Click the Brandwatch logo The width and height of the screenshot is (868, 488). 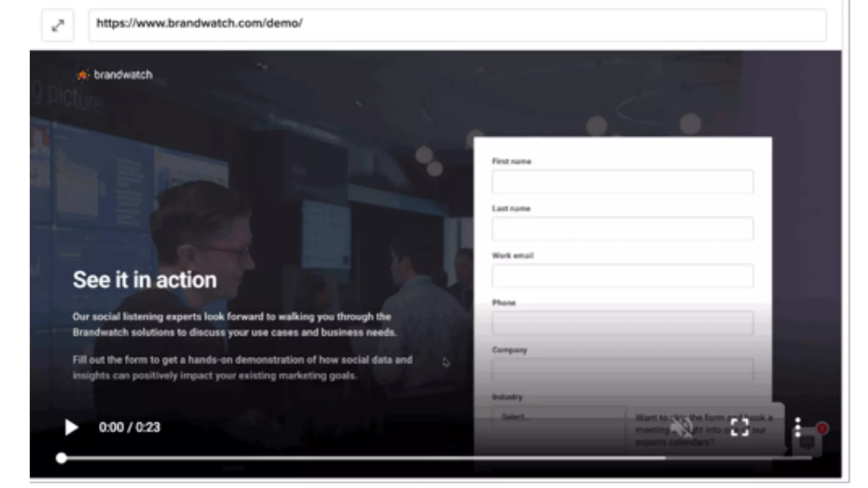pyautogui.click(x=114, y=75)
